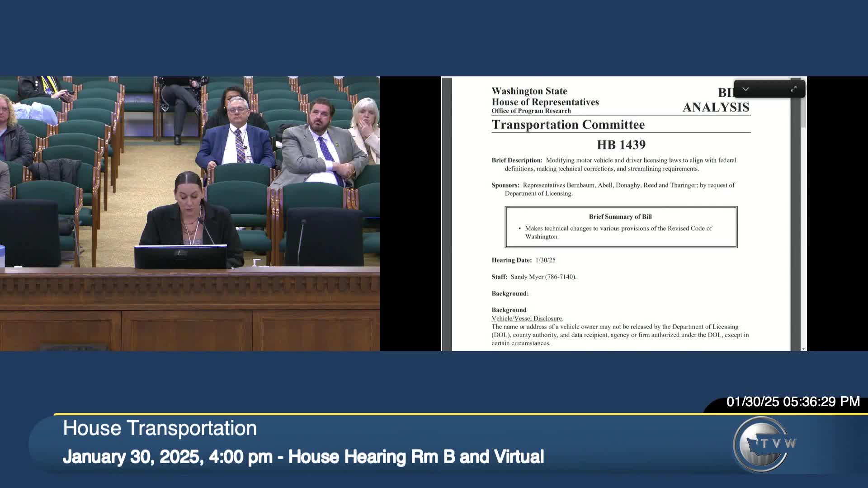Click the Staff: Sandy Myer line
Screen dimensions: 868x488
pos(534,277)
